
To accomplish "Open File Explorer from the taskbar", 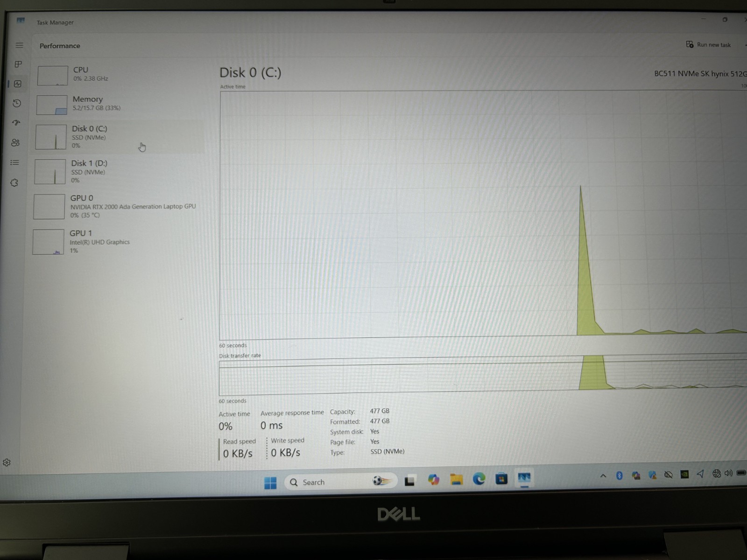I will 456,479.
